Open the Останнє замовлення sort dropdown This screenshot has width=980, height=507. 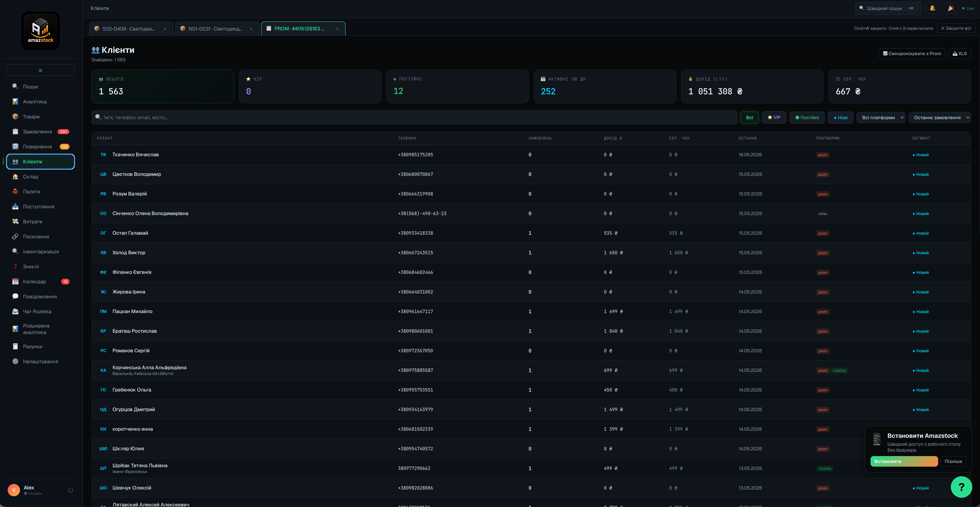pos(939,118)
